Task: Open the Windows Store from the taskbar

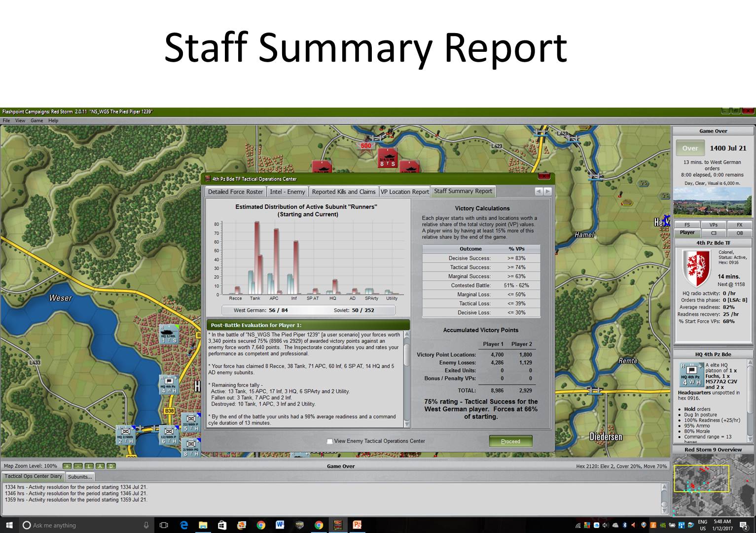Action: (222, 525)
